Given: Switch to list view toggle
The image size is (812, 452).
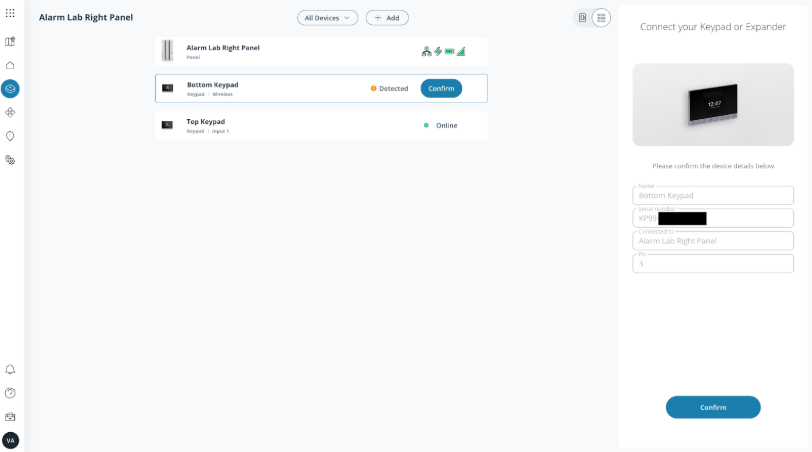Looking at the screenshot, I should click(601, 18).
